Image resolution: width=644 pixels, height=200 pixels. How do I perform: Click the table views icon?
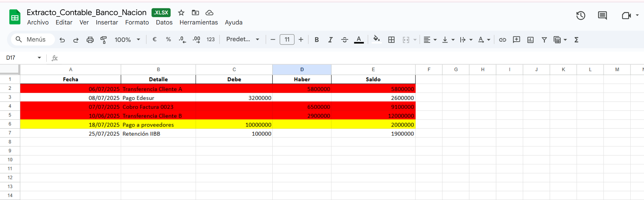[557, 40]
